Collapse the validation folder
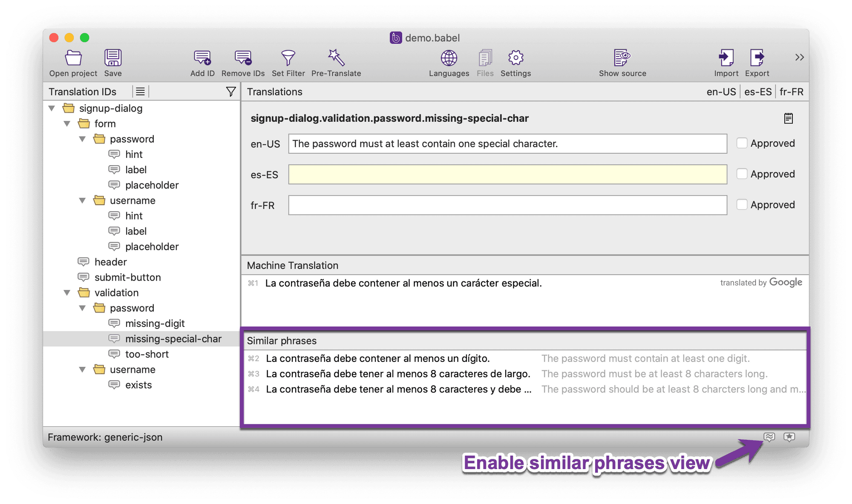Image resolution: width=852 pixels, height=504 pixels. click(67, 292)
